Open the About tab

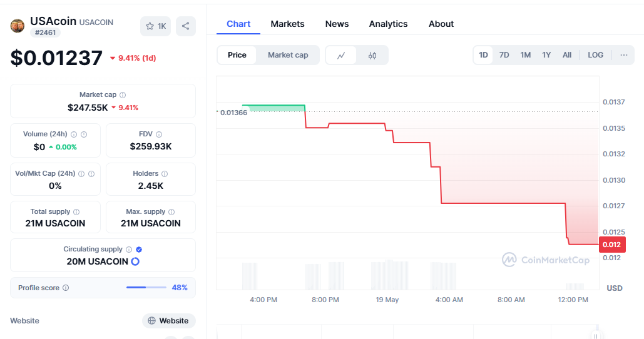(x=441, y=24)
